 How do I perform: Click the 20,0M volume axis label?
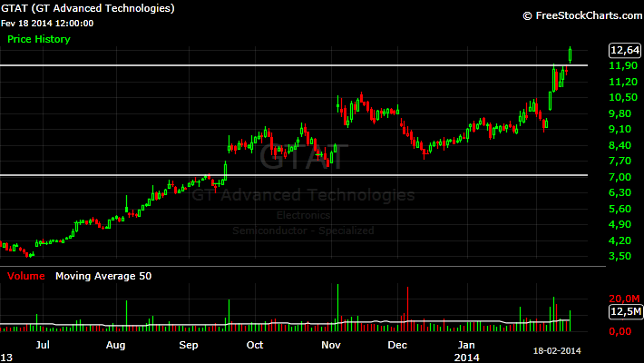[x=624, y=299]
